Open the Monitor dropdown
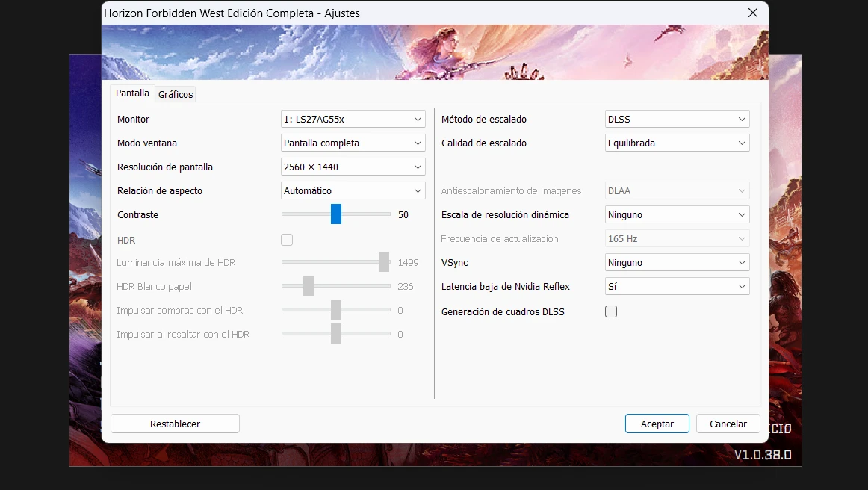 [353, 120]
